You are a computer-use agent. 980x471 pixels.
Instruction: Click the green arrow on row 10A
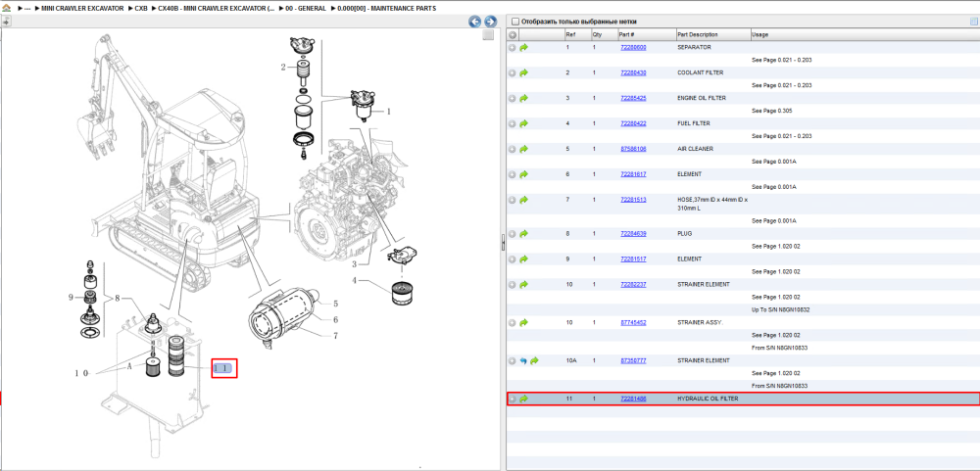tap(534, 361)
